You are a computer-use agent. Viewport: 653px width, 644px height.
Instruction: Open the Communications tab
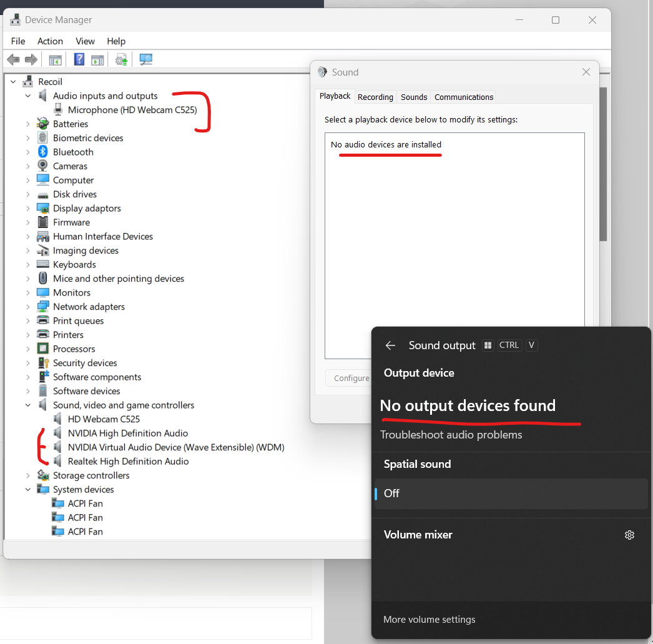[463, 97]
